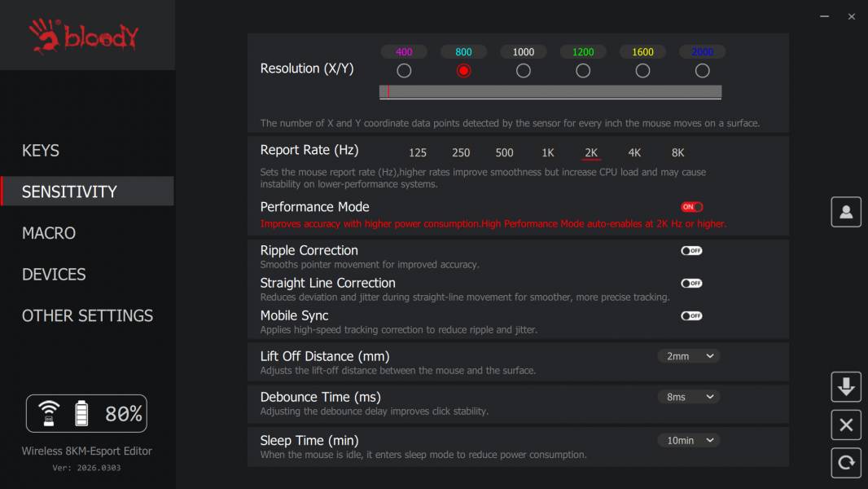
Task: Click the circular reset arrow icon
Action: 846,462
